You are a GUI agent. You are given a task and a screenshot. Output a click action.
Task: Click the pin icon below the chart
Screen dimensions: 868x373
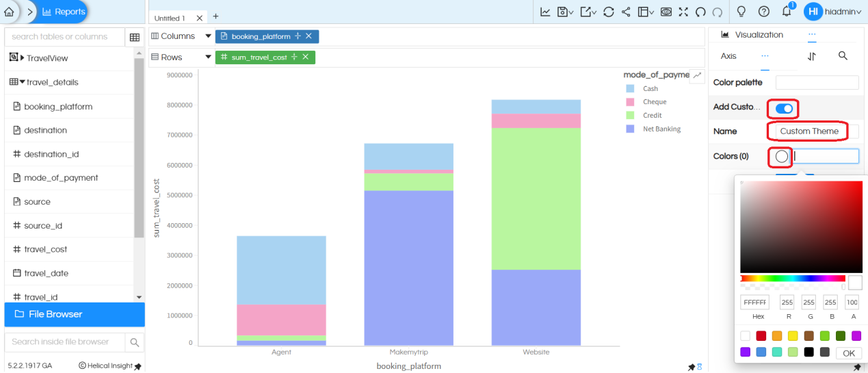click(692, 367)
